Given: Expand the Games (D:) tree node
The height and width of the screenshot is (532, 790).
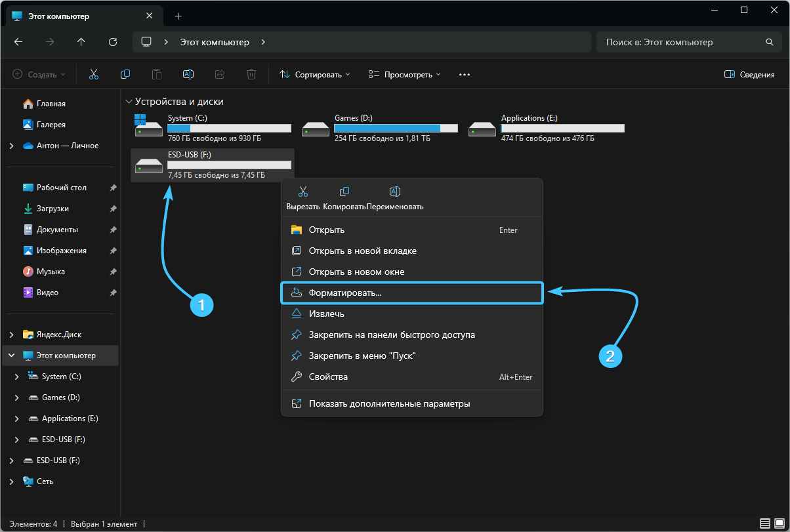Looking at the screenshot, I should coord(17,398).
